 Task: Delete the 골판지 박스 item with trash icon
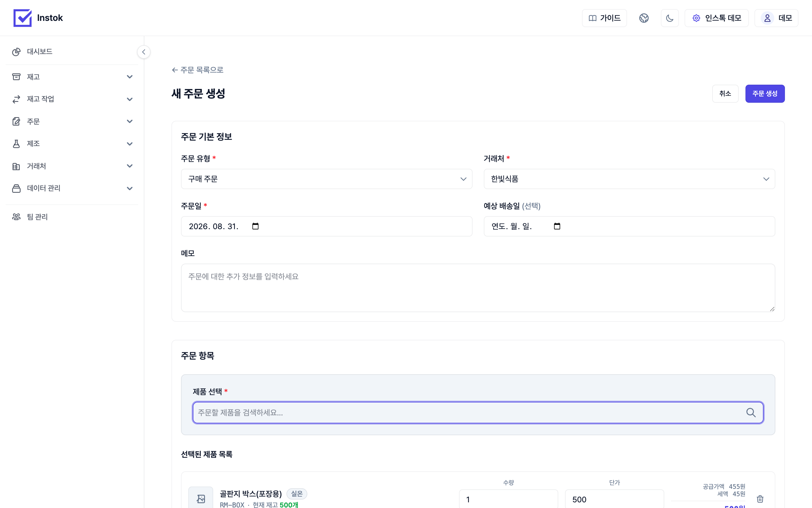click(x=760, y=499)
